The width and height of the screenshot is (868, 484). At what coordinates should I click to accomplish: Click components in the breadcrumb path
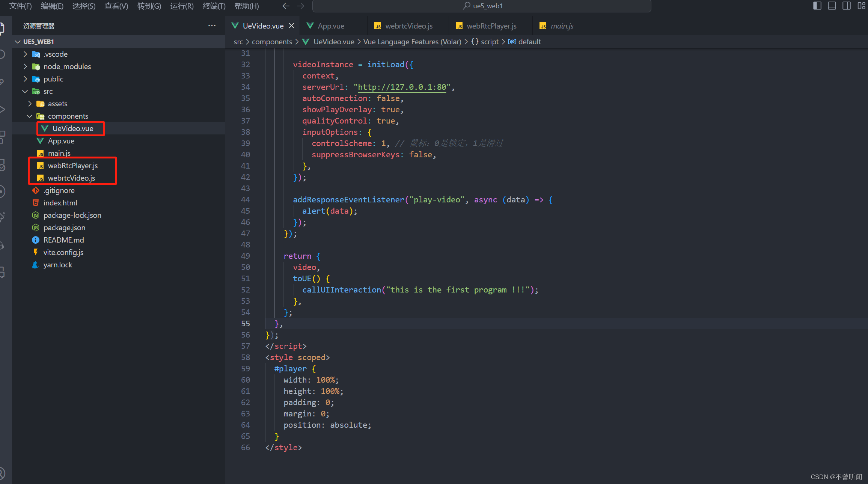pos(272,42)
